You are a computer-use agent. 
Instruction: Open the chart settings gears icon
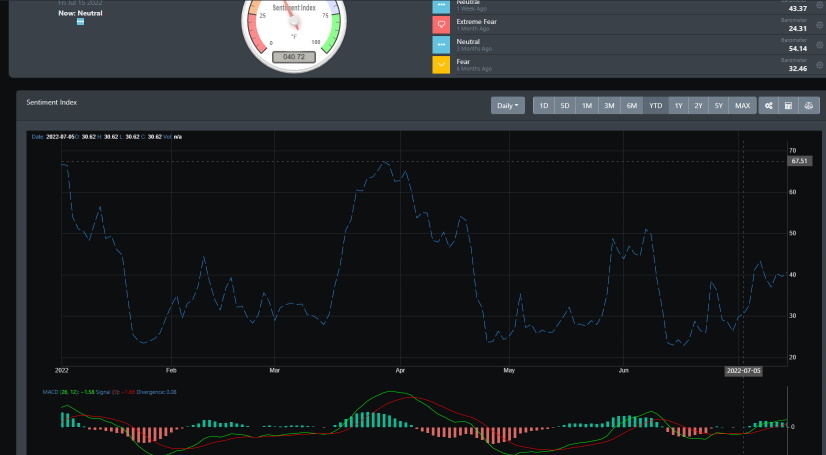(769, 105)
